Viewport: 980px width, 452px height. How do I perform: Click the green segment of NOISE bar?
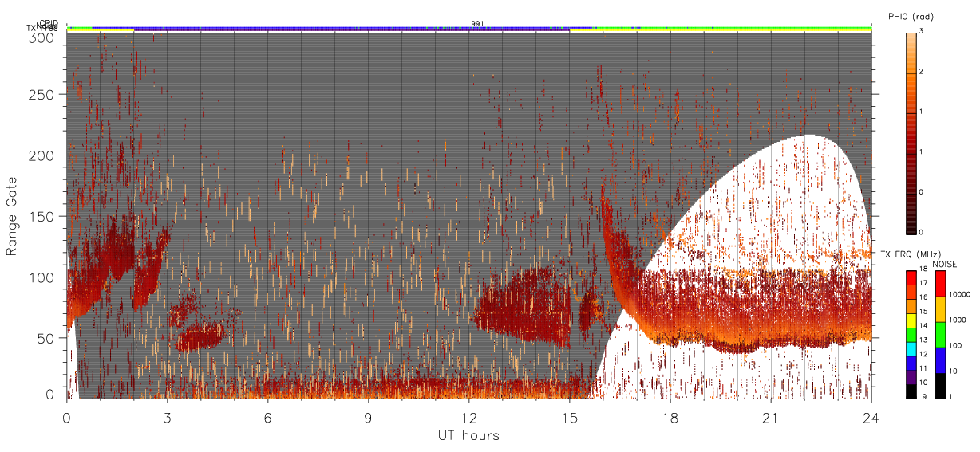point(940,335)
